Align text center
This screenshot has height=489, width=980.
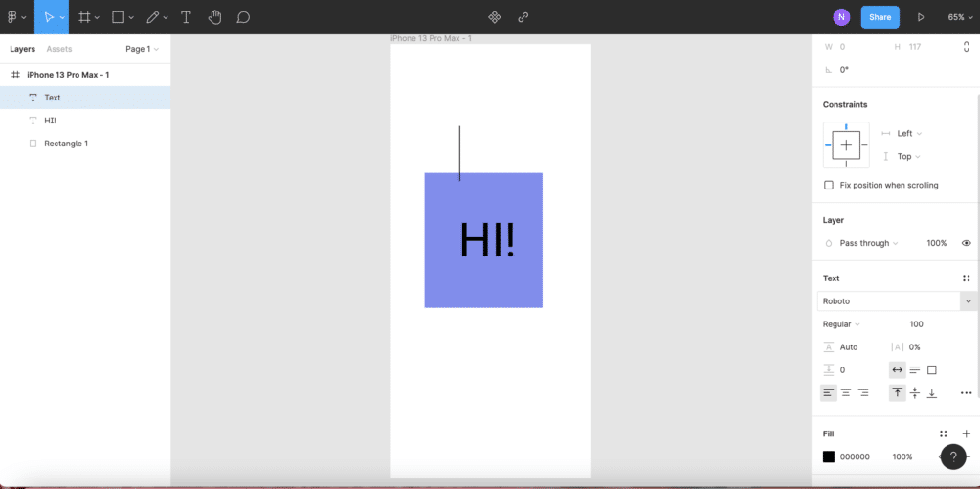pyautogui.click(x=846, y=392)
